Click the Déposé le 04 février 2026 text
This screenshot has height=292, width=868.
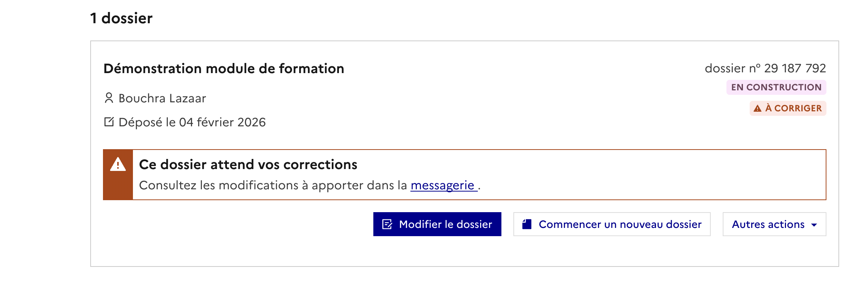pyautogui.click(x=192, y=122)
